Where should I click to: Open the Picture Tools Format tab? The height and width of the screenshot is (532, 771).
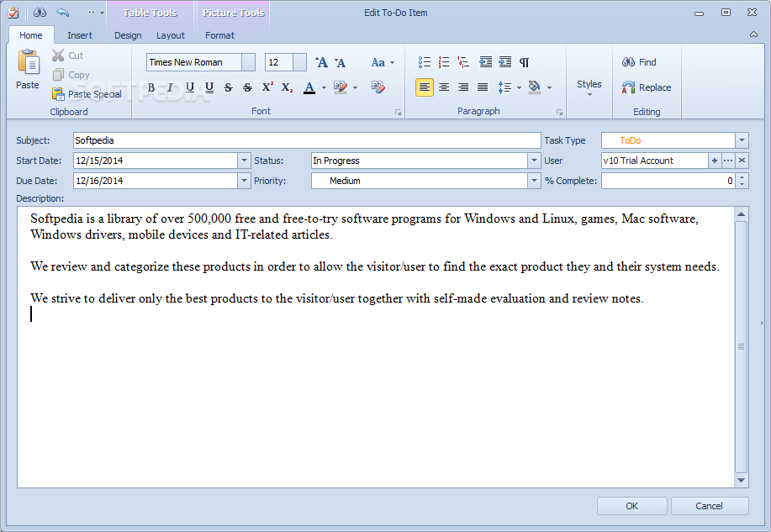219,35
